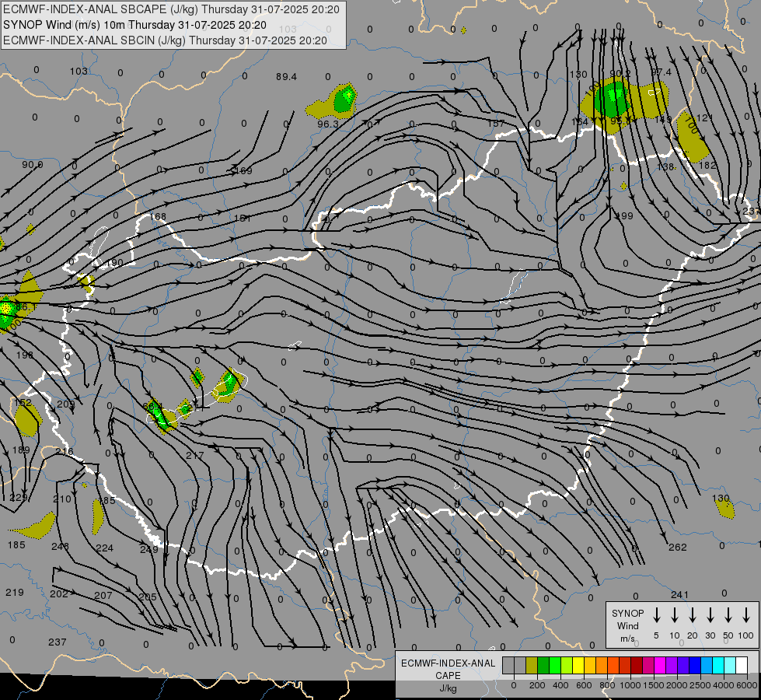The image size is (761, 700).
Task: Select the deep blue CAPE legend swatch
Action: coord(694,666)
